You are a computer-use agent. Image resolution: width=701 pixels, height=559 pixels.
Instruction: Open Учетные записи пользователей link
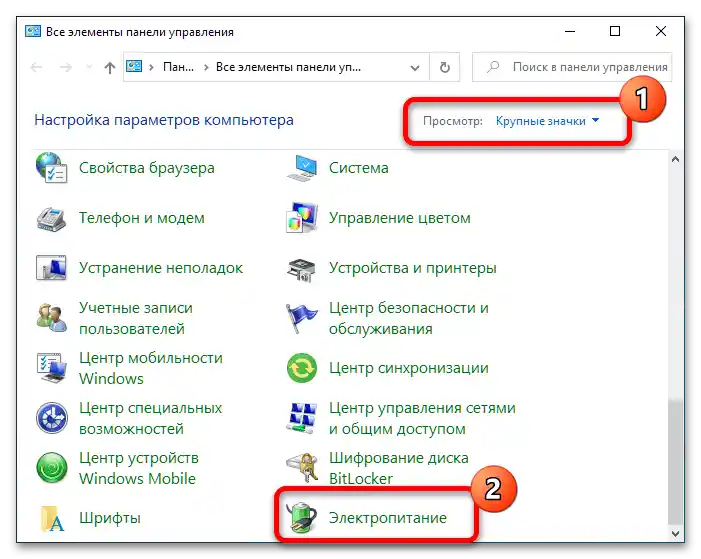coord(136,318)
